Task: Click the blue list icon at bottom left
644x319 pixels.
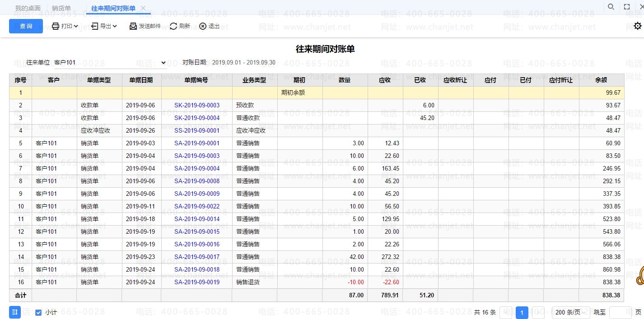Action: click(15, 312)
